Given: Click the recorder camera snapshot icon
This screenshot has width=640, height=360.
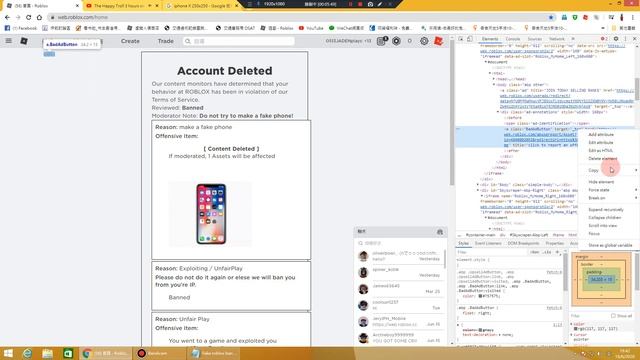Looking at the screenshot, I should (x=370, y=4).
